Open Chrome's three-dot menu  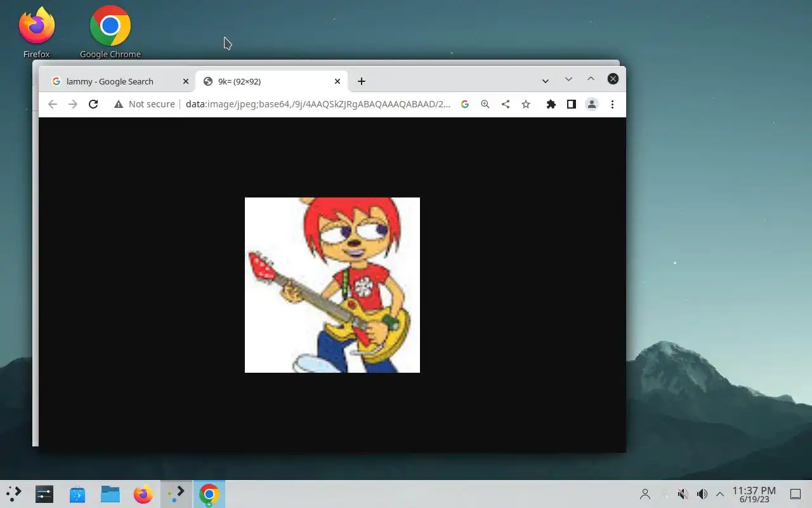click(612, 104)
